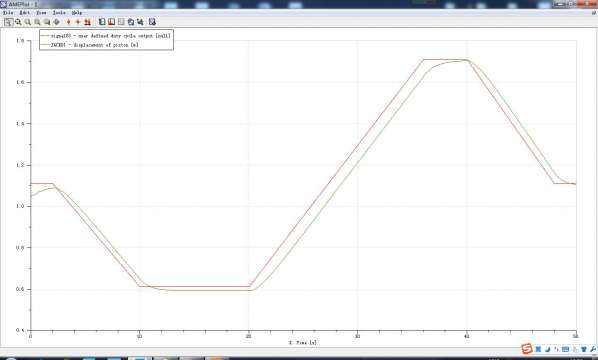Click the first red cursor marker icon
598x360 pixels.
(x=69, y=22)
